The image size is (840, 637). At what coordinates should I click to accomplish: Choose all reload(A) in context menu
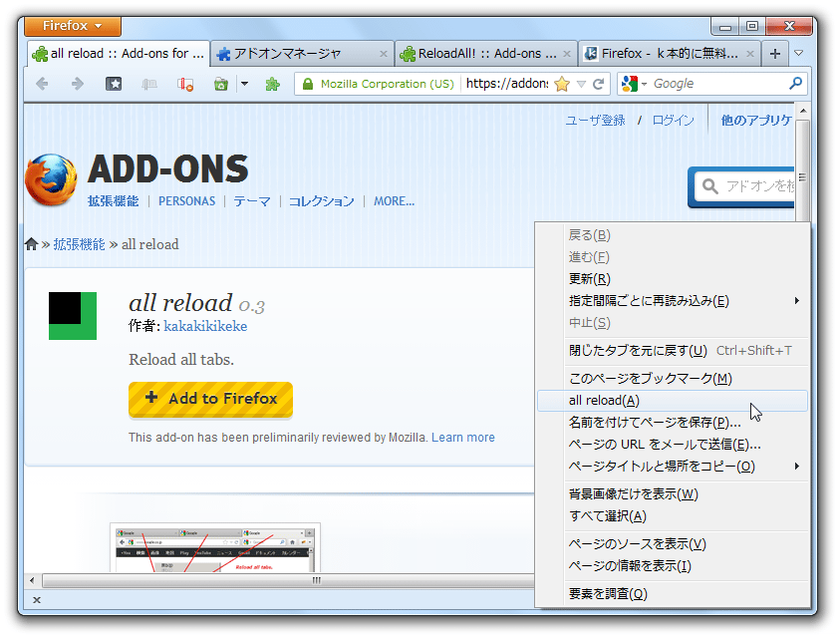click(x=673, y=400)
